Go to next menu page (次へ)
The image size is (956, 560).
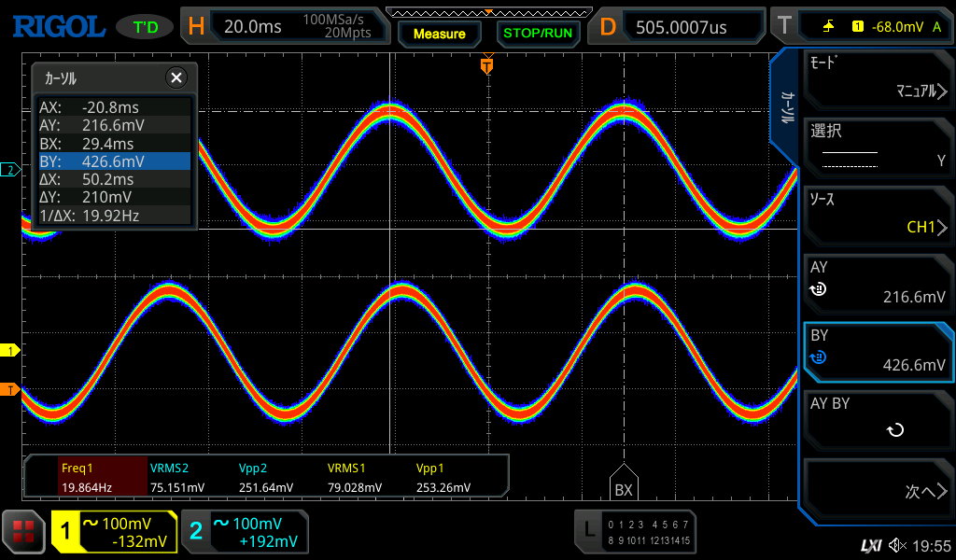(879, 490)
